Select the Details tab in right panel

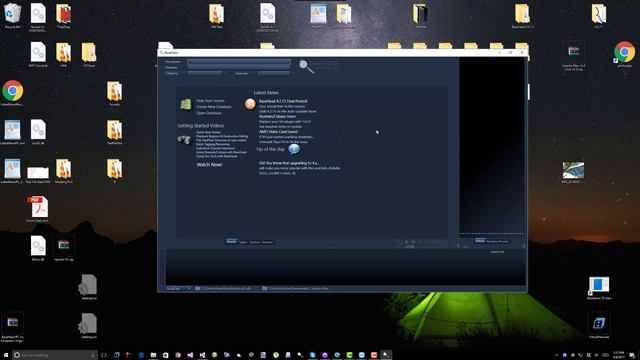point(480,241)
